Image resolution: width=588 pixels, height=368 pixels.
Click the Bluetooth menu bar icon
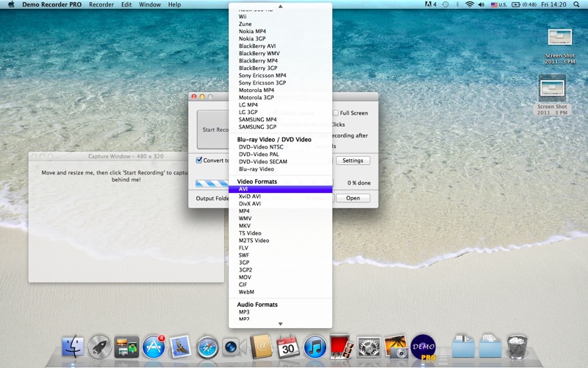point(457,4)
